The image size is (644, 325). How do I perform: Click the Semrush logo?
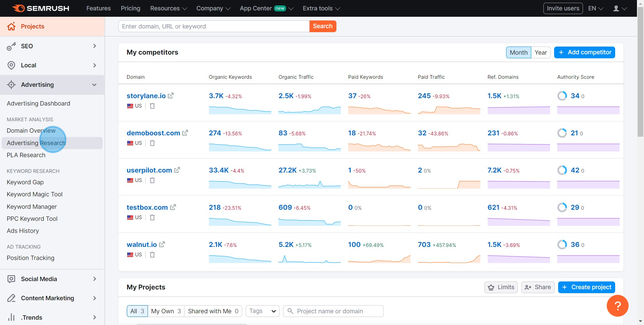41,8
